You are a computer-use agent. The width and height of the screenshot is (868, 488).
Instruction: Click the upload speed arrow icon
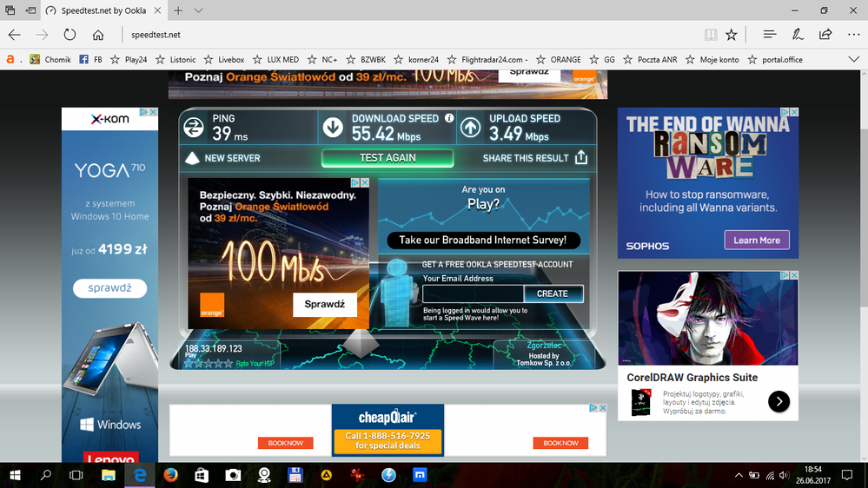pos(471,128)
